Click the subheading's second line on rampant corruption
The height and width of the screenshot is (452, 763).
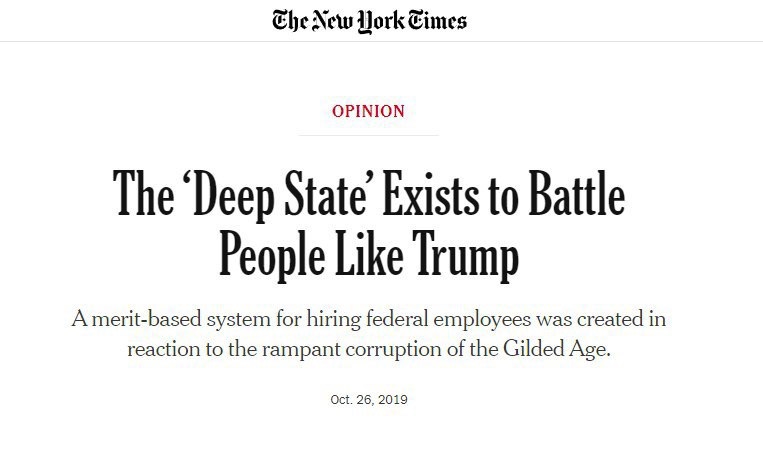click(369, 351)
